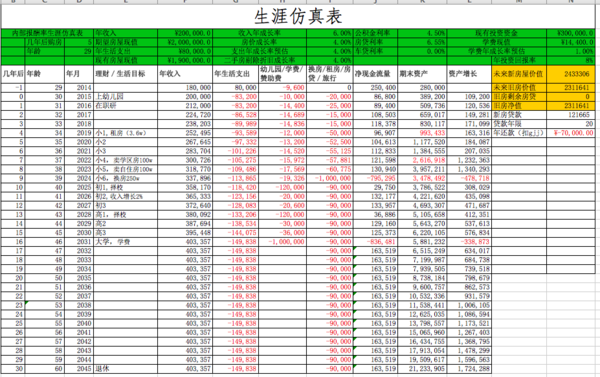Select the 年还款 ¥-70,000.00 cell
The height and width of the screenshot is (377, 600).
point(571,133)
